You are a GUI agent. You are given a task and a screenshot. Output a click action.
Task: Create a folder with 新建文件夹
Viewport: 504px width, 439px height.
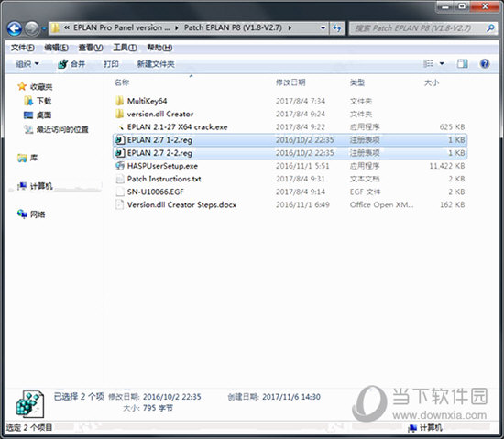pyautogui.click(x=156, y=64)
